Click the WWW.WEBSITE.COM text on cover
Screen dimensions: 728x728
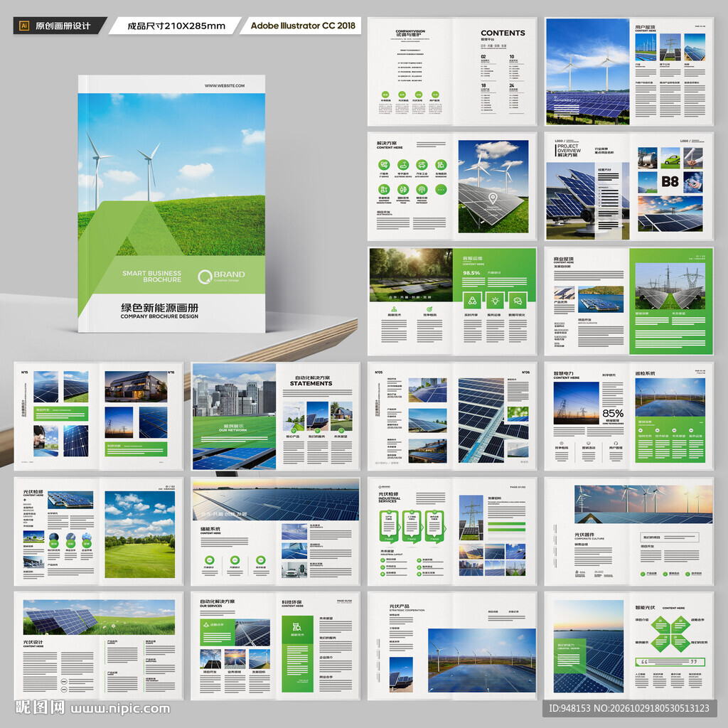point(225,86)
